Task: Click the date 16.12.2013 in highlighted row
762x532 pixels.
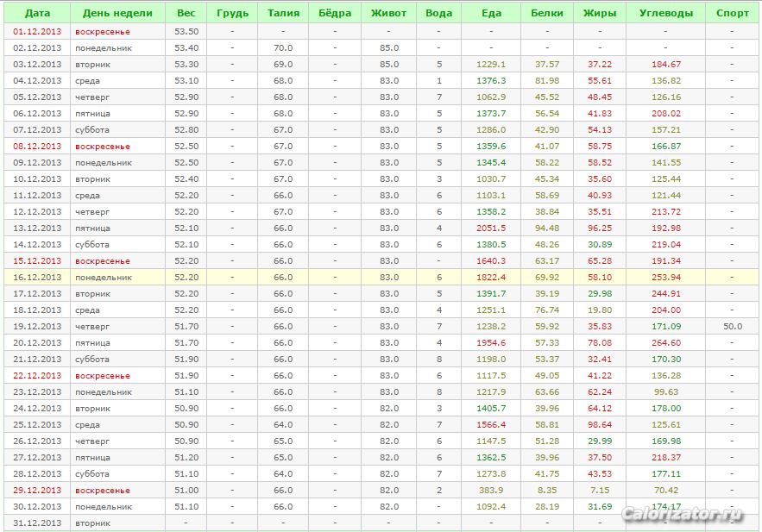Action: coord(37,277)
